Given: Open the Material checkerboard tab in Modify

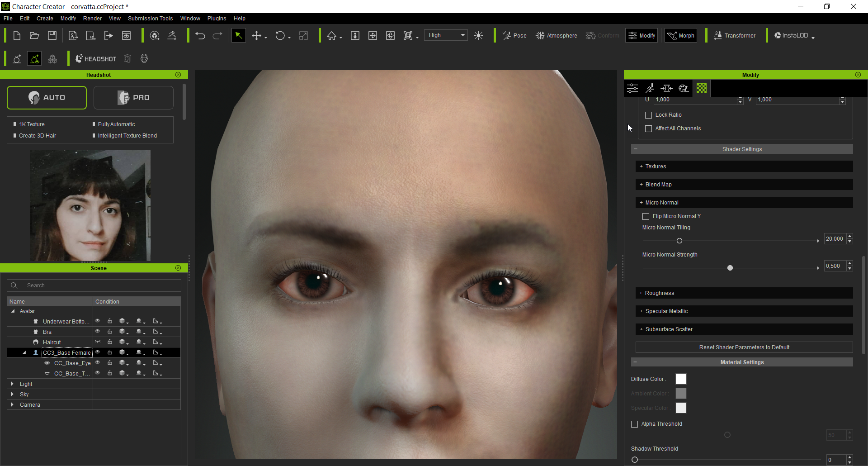Looking at the screenshot, I should coord(702,88).
